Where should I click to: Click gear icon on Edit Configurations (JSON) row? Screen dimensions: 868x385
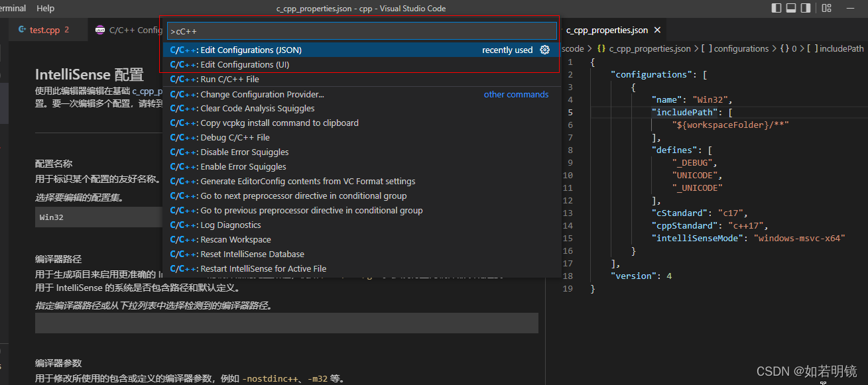[x=545, y=50]
